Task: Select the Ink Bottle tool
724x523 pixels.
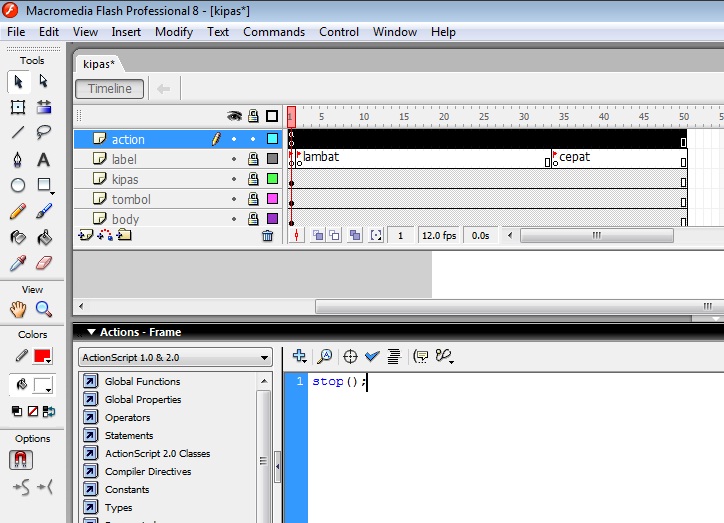Action: (x=18, y=237)
